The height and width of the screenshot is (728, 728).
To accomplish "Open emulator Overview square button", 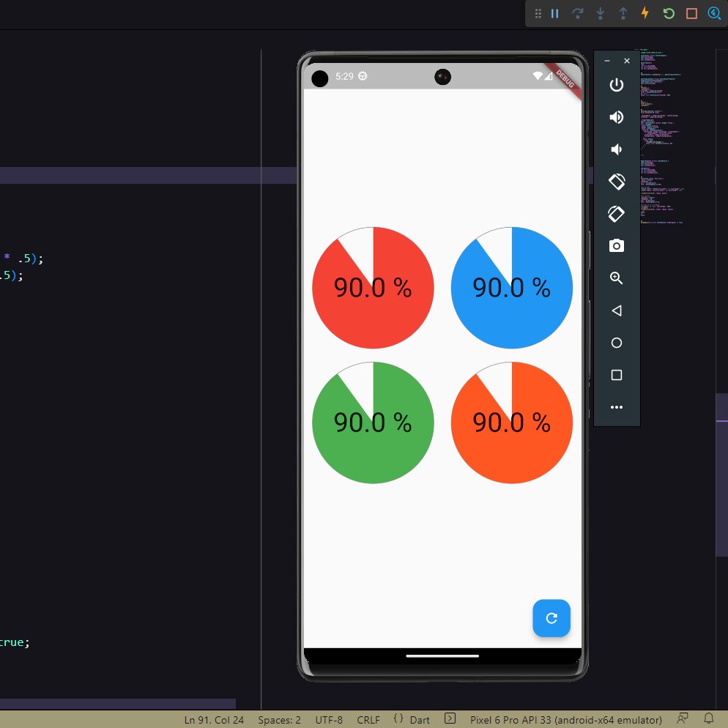I will [617, 375].
